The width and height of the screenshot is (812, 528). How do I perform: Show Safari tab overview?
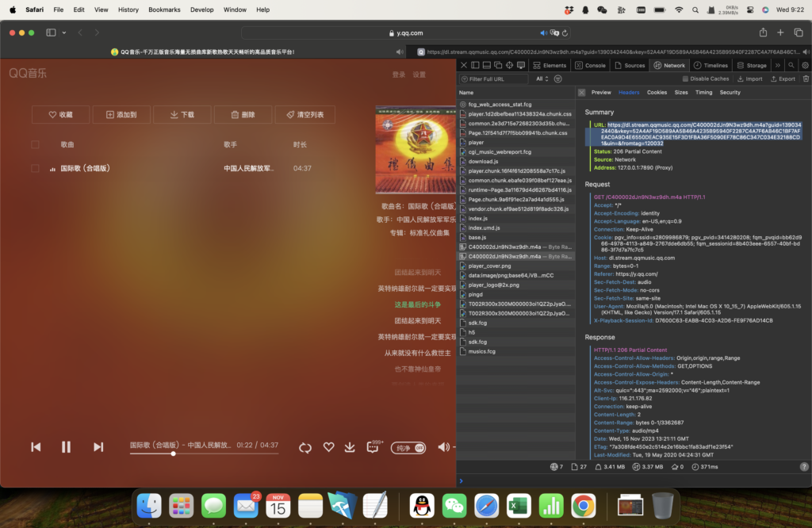pos(798,33)
